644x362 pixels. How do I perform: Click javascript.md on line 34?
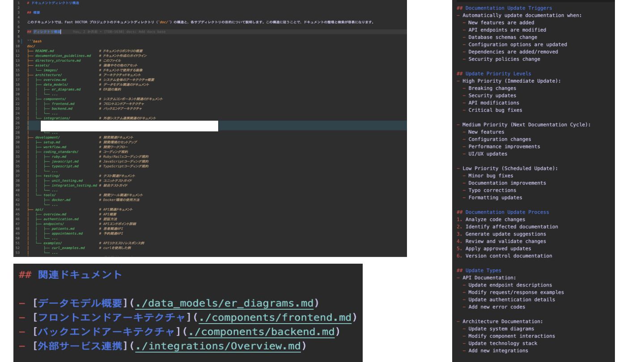[x=65, y=161]
